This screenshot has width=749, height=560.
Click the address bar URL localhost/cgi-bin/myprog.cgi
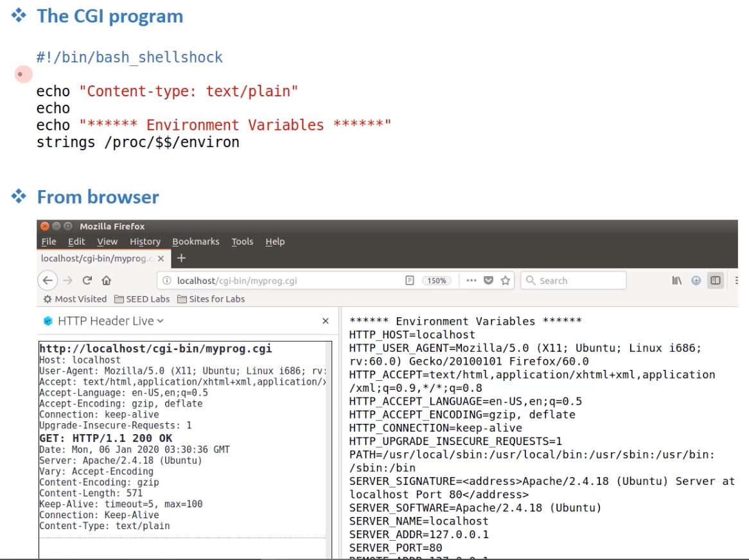pyautogui.click(x=237, y=281)
